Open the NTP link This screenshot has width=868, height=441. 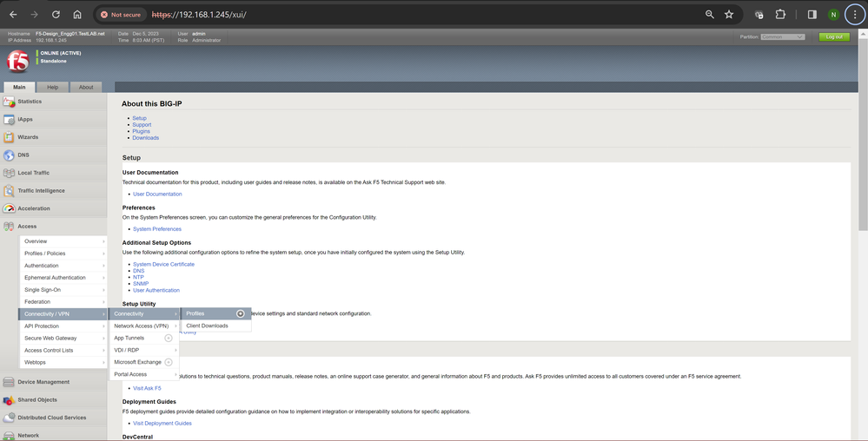pos(138,277)
